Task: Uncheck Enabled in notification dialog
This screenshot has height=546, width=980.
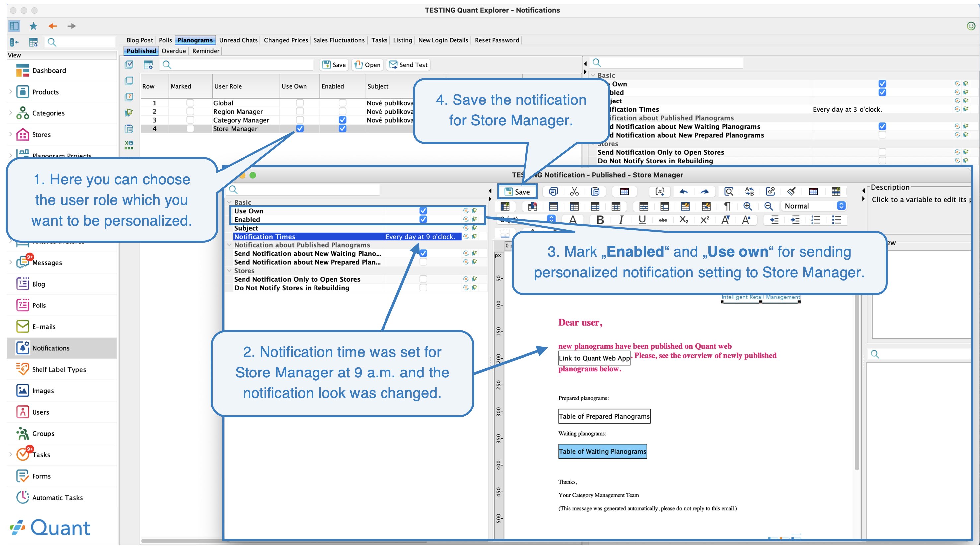Action: click(x=423, y=219)
